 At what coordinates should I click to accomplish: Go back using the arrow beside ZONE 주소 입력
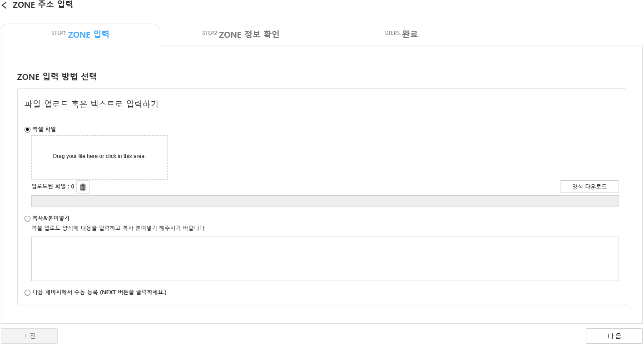(4, 5)
